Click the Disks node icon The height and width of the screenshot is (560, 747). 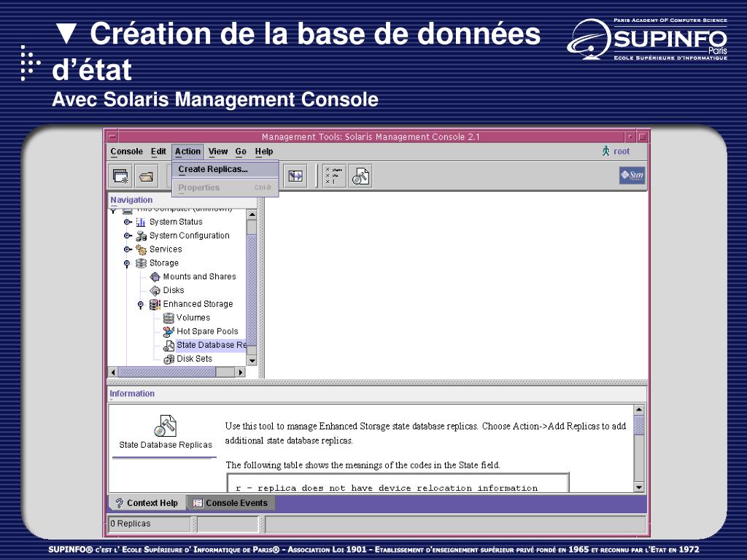pyautogui.click(x=155, y=290)
